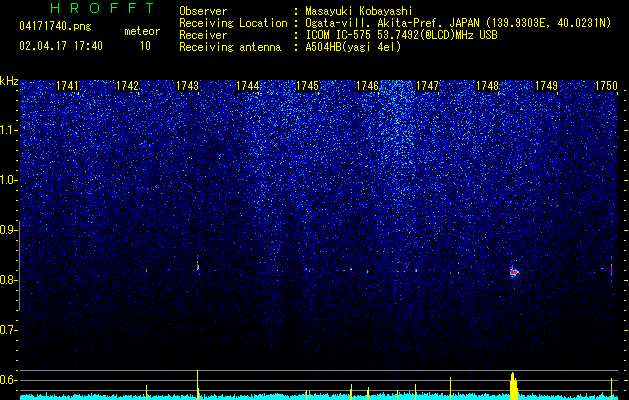Click the 0.7 kHz axis label
The height and width of the screenshot is (400, 629).
(8, 330)
